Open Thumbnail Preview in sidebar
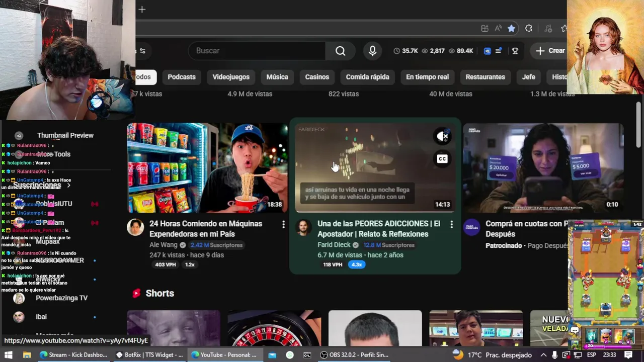 65,135
